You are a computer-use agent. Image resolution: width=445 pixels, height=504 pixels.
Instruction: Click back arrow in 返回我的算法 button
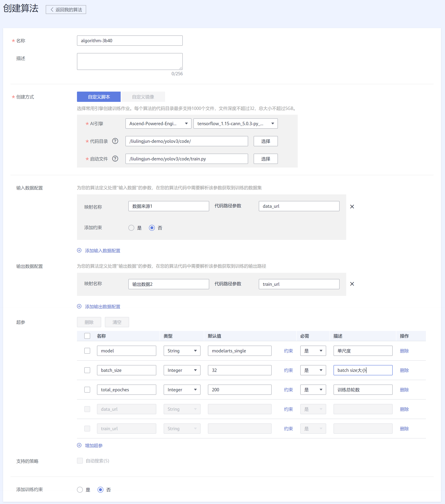click(52, 10)
